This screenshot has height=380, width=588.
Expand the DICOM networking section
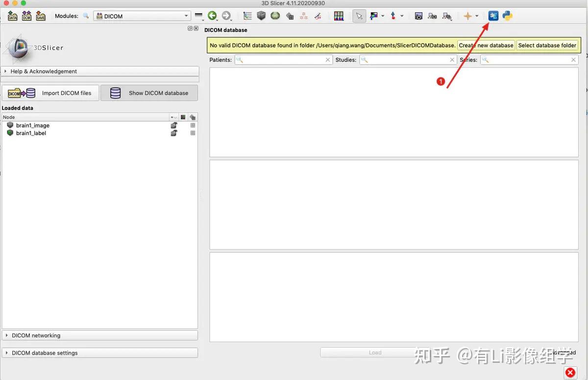[100, 335]
